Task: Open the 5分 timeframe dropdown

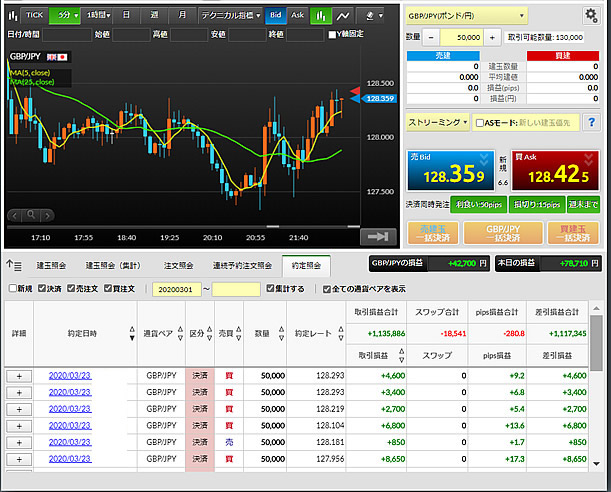Action: 65,16
